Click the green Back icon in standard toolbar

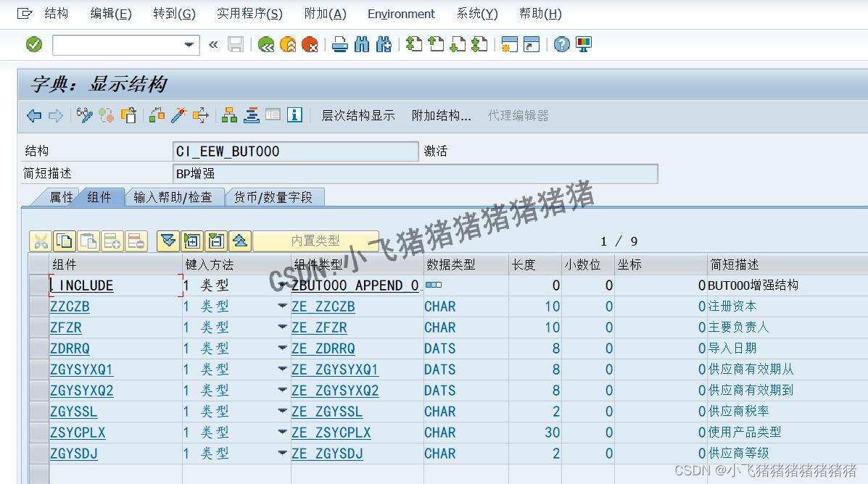point(266,44)
